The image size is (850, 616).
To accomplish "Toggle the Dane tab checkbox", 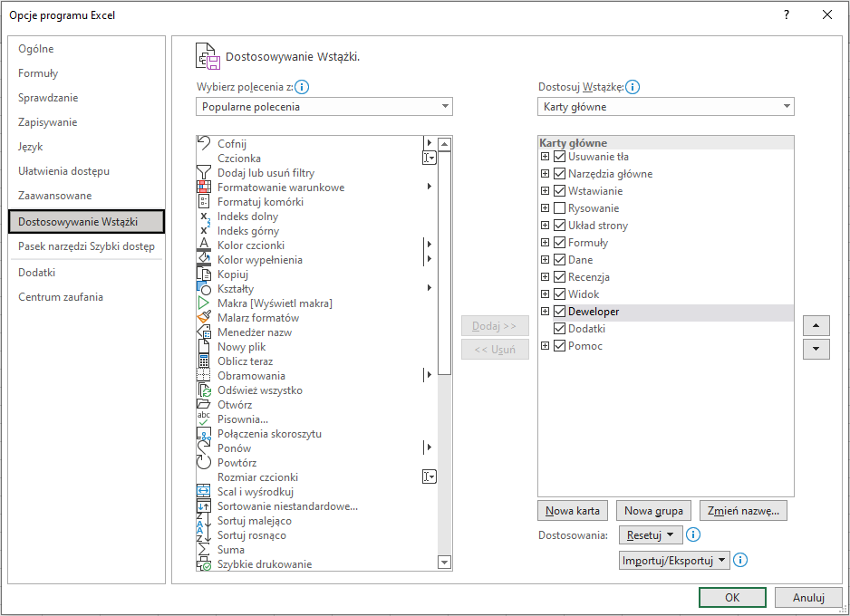I will pos(559,259).
